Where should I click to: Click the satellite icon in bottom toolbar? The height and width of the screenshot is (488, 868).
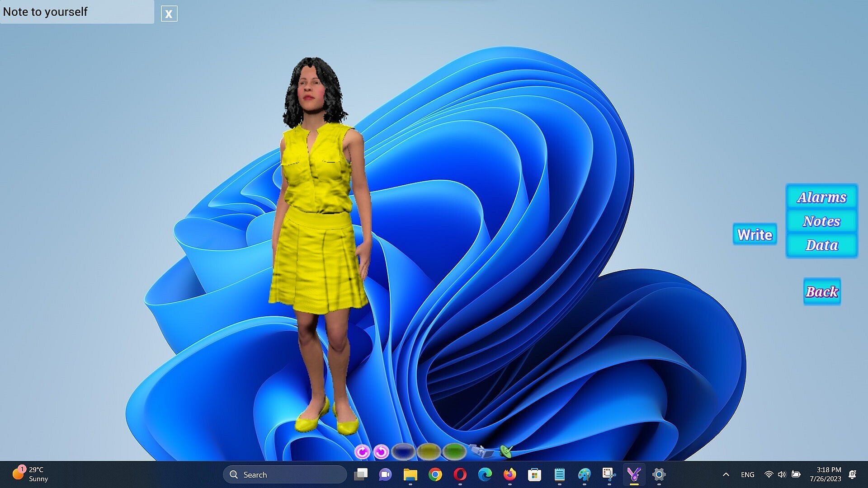481,450
